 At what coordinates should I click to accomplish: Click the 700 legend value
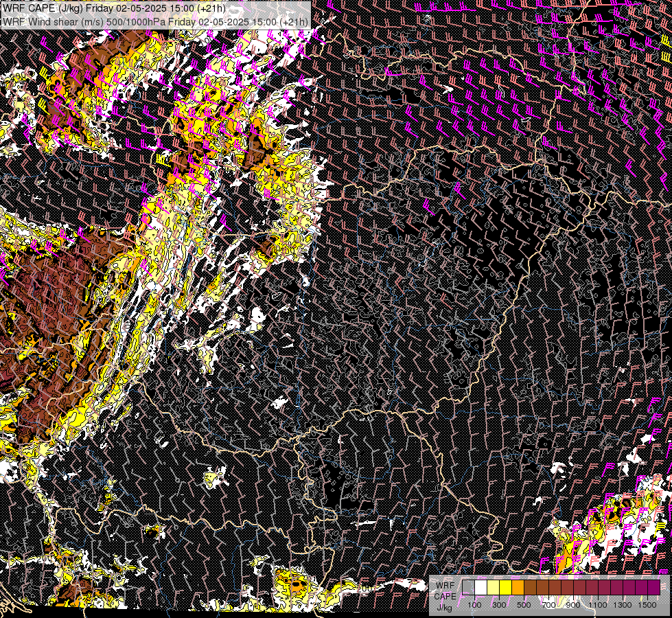pyautogui.click(x=548, y=605)
